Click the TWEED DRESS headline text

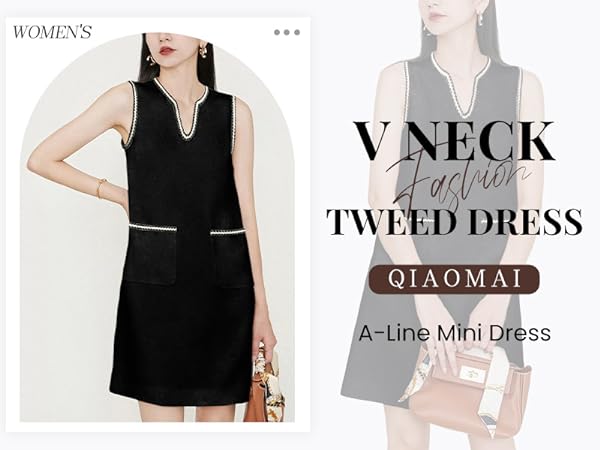455,222
